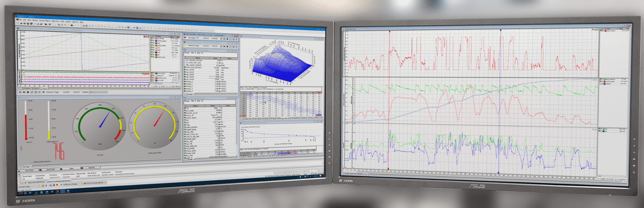Open the PCM Working Calibration dropdown

(x=95, y=183)
